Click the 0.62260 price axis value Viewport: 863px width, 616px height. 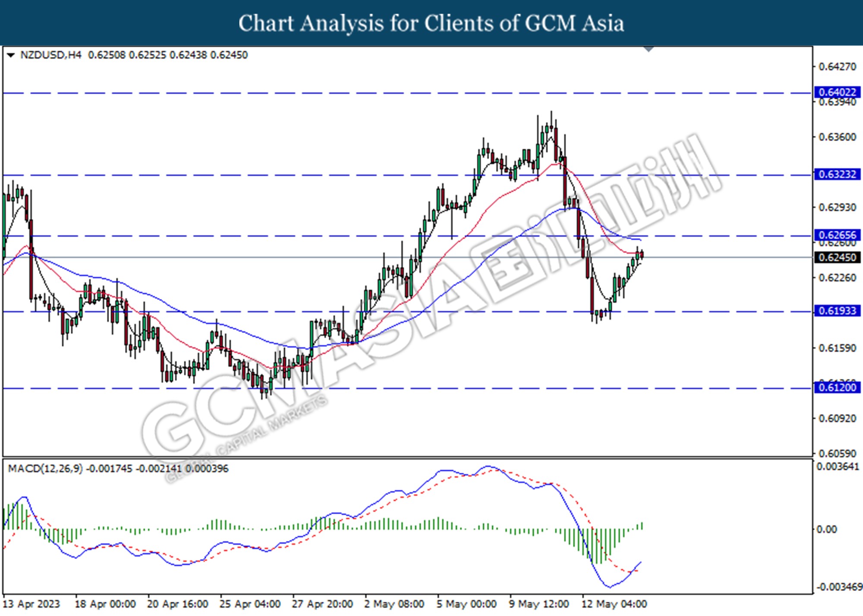(838, 278)
